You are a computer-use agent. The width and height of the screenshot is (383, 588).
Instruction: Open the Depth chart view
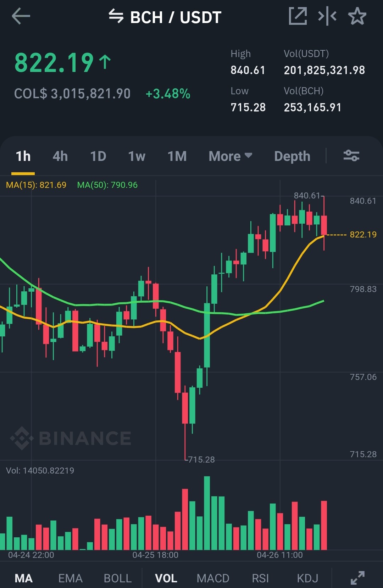coord(292,156)
